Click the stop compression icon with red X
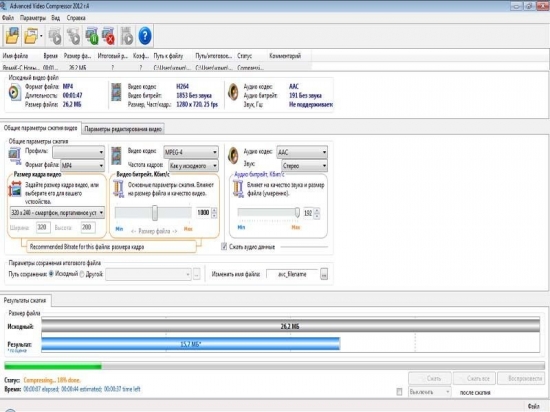The image size is (550, 412). [108, 36]
